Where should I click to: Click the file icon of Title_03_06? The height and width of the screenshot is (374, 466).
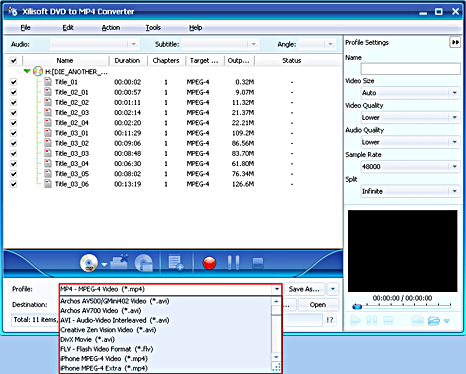pos(48,184)
